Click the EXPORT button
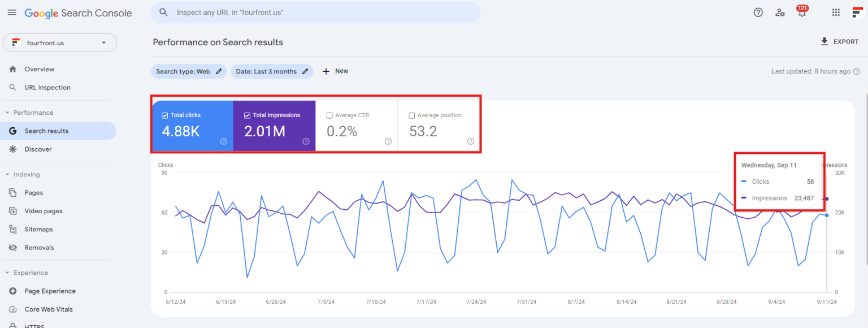Viewport: 868px width, 328px height. [840, 41]
